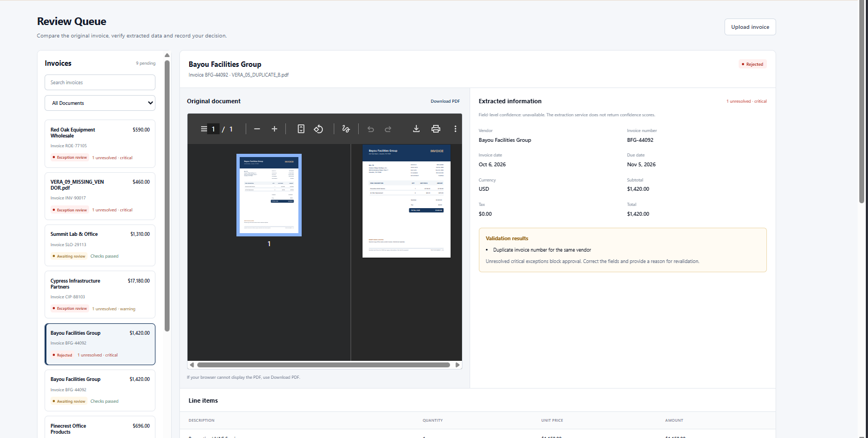Click the invoice number value BFG-44092
Image resolution: width=868 pixels, height=438 pixels.
(x=640, y=140)
